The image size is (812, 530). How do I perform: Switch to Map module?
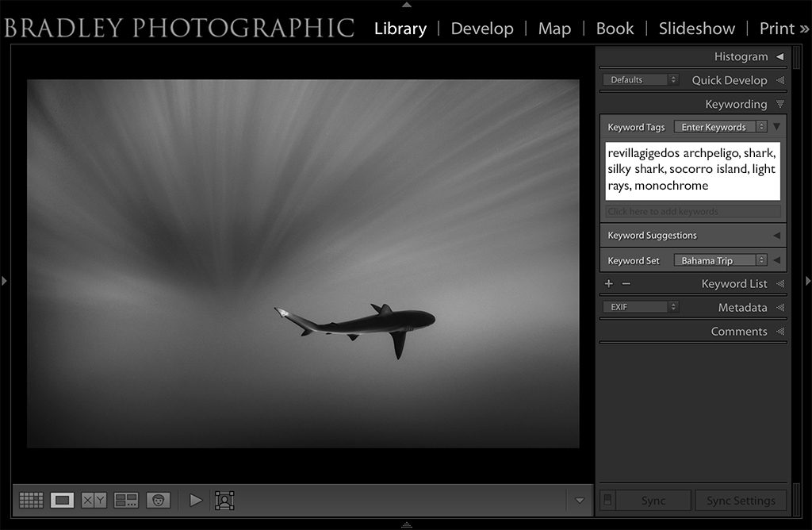coord(554,28)
